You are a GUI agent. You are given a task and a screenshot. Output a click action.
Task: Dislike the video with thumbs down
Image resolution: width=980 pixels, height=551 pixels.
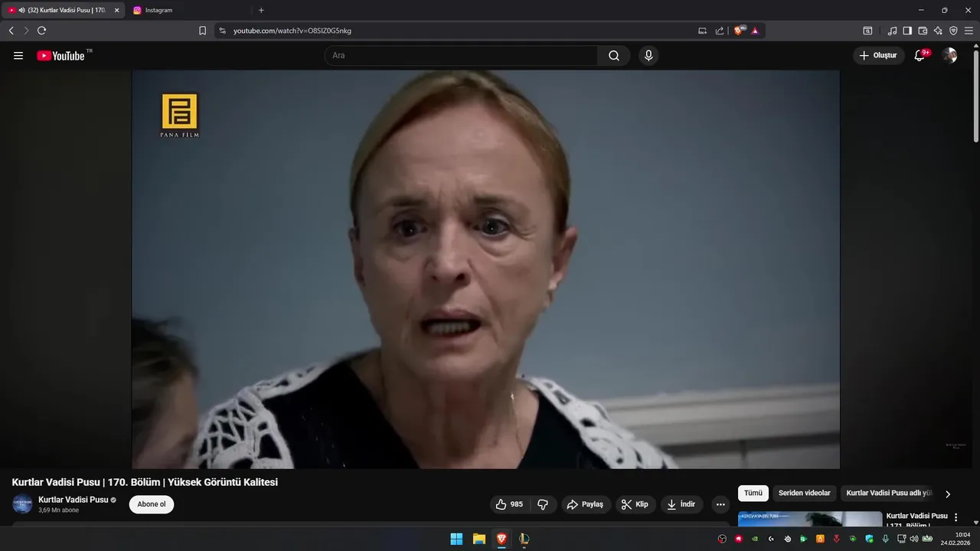coord(543,504)
